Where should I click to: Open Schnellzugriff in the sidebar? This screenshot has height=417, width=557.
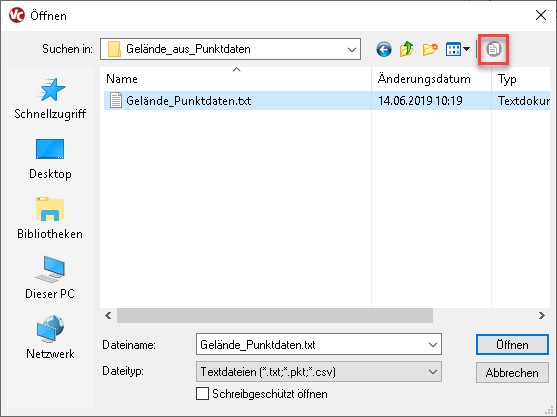(50, 99)
